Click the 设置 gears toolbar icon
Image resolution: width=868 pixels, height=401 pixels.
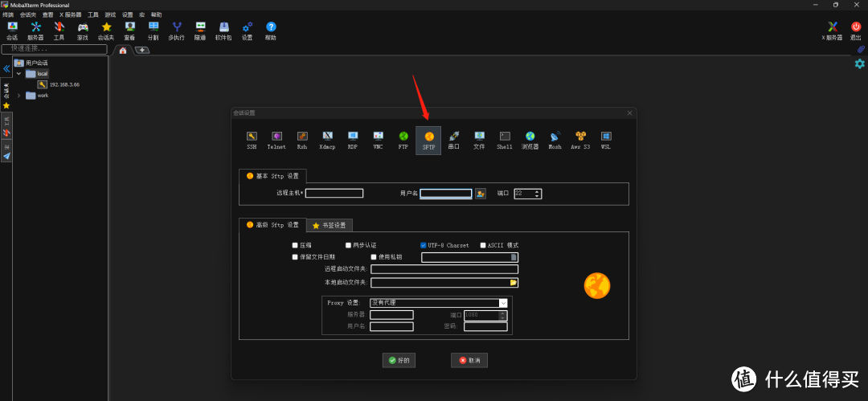(x=248, y=31)
